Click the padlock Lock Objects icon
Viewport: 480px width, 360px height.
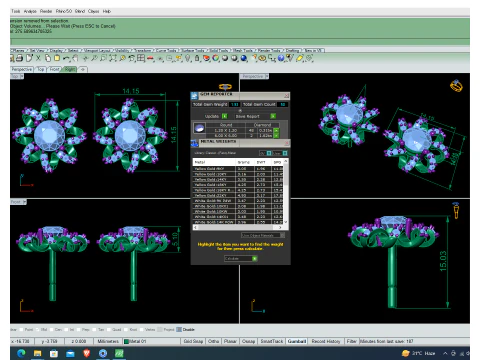point(197,58)
